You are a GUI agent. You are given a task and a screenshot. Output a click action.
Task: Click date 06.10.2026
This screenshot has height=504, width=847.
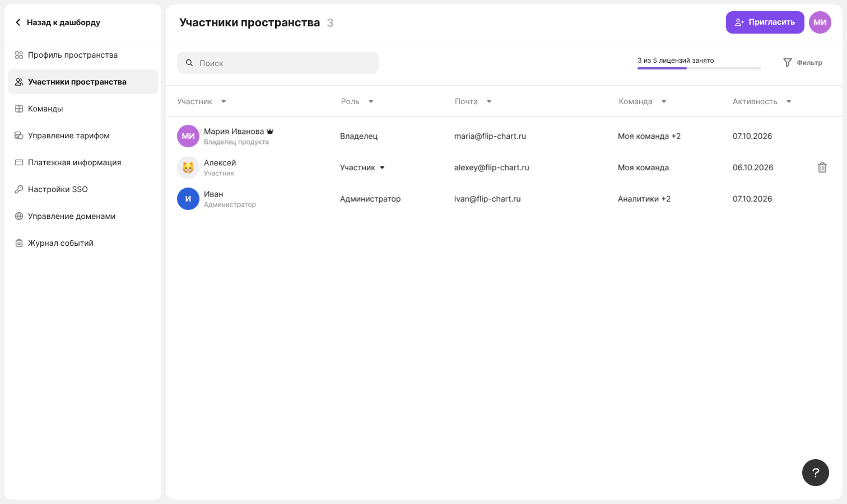pos(753,167)
